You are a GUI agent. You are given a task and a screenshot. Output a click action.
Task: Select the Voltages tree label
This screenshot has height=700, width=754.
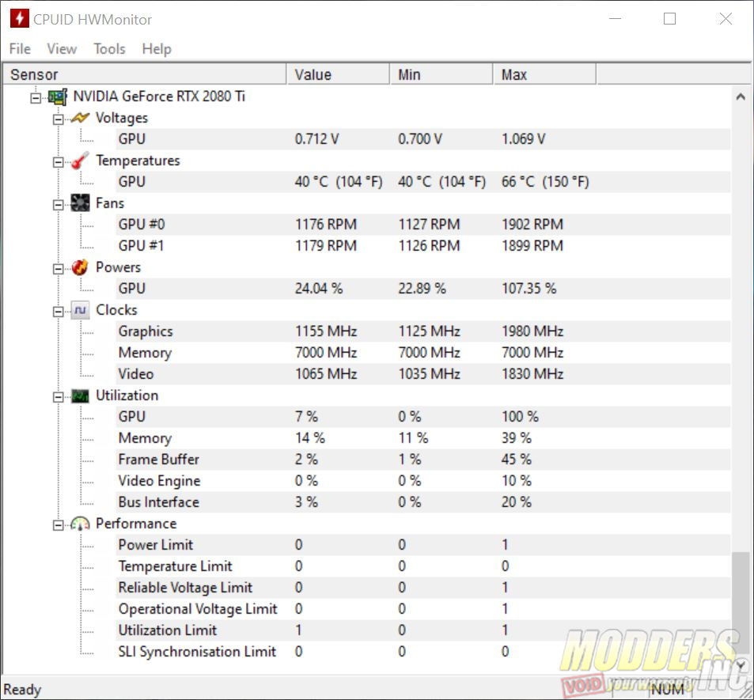click(x=122, y=118)
